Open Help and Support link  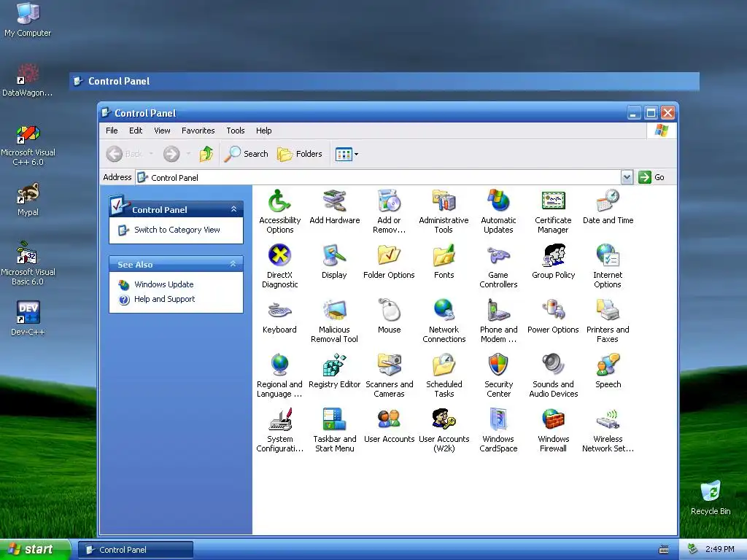pos(164,299)
